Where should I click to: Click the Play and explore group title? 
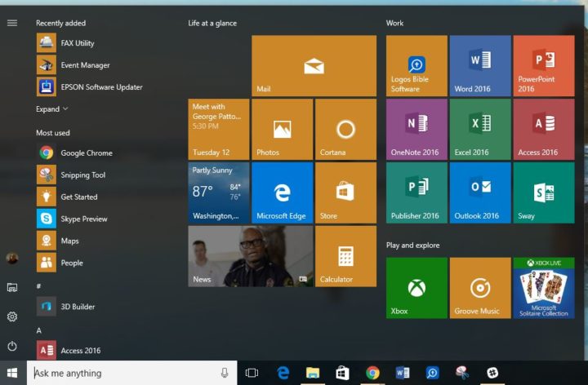coord(413,246)
